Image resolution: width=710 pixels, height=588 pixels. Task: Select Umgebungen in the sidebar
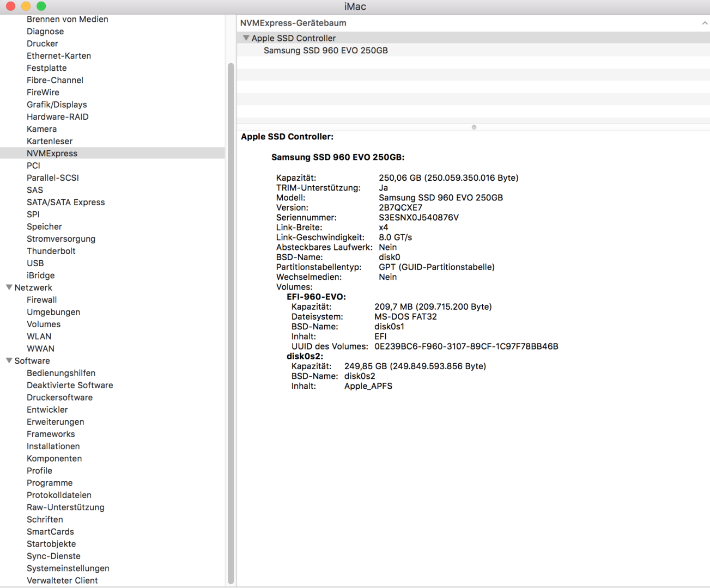pyautogui.click(x=53, y=312)
